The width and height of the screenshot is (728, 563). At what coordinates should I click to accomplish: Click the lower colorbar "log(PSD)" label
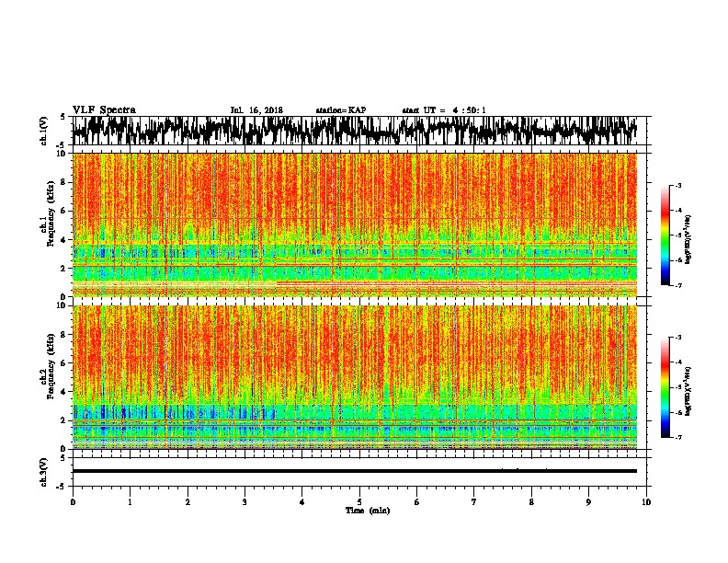click(688, 391)
